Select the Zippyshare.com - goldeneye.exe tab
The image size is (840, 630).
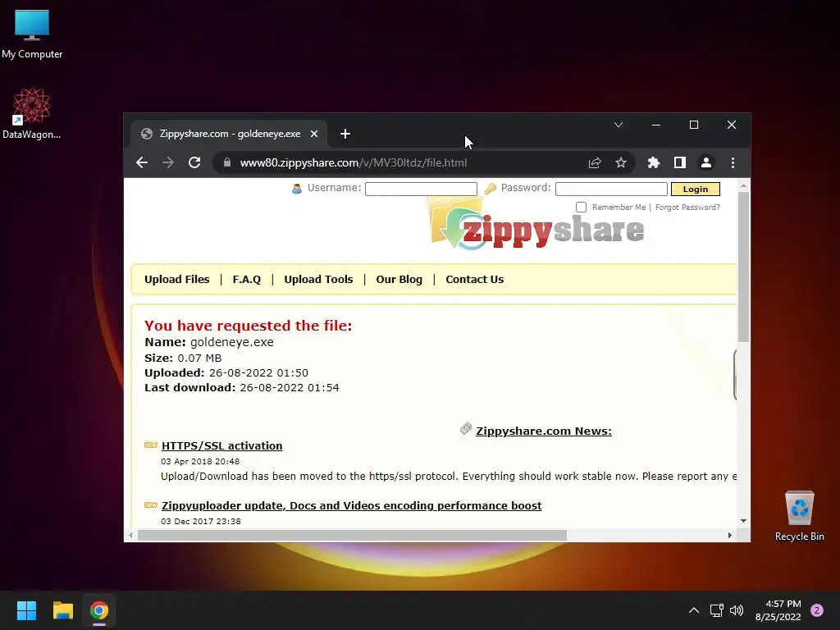point(230,134)
